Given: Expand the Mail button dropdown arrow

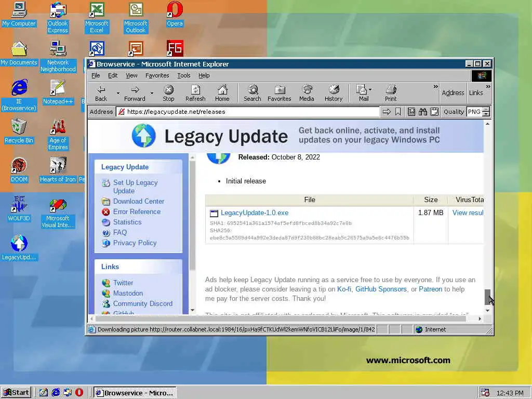Looking at the screenshot, I should pyautogui.click(x=370, y=89).
